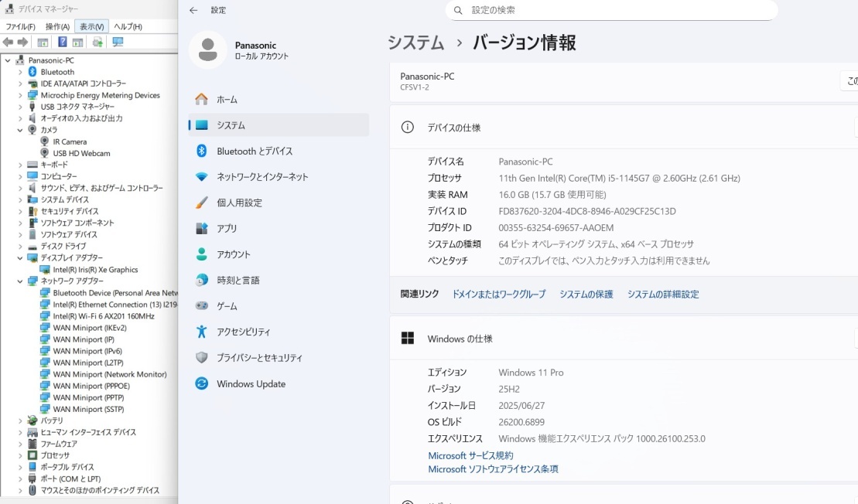The image size is (858, 504).
Task: Open the ファイル(F) menu
Action: click(20, 26)
